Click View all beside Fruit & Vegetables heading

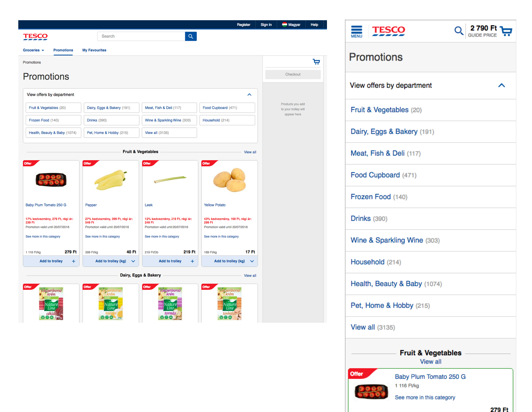[x=250, y=152]
